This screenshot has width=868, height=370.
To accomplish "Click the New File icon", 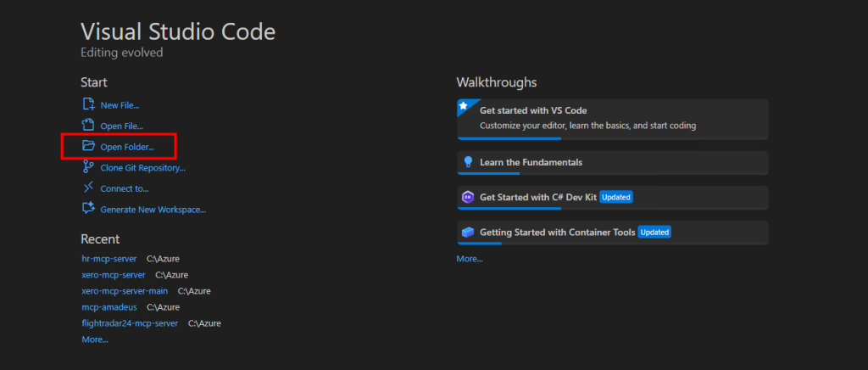I will click(88, 105).
